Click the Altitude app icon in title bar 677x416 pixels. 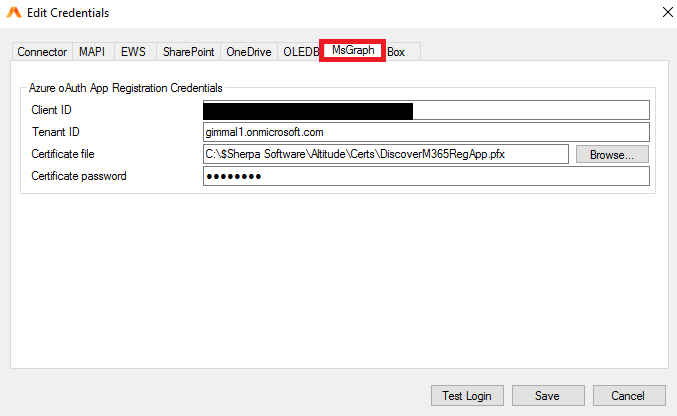pos(13,13)
